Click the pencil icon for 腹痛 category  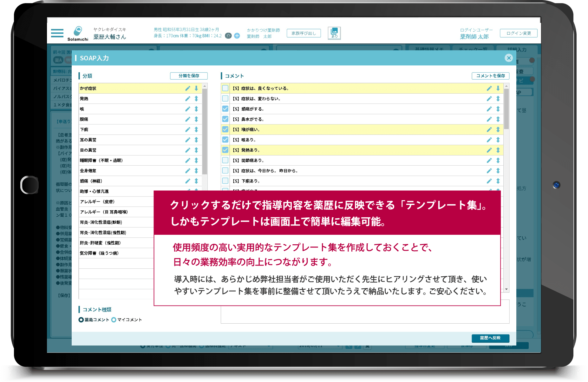[188, 119]
